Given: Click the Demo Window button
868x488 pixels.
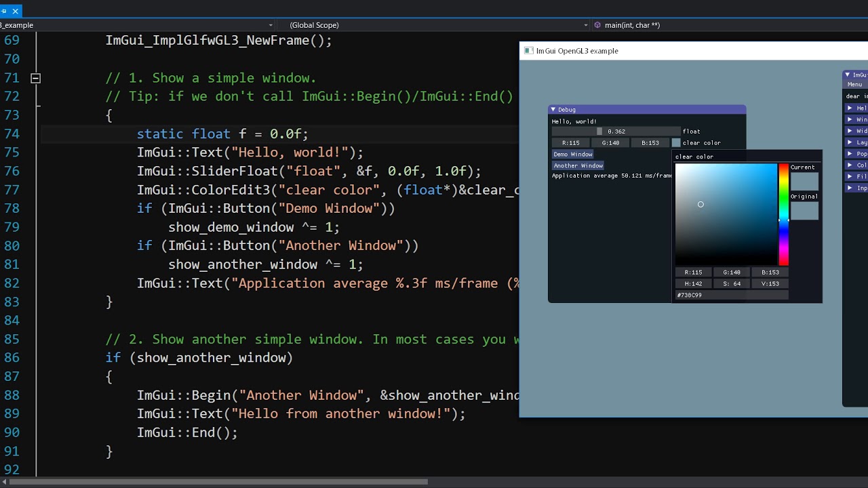Looking at the screenshot, I should pos(573,155).
